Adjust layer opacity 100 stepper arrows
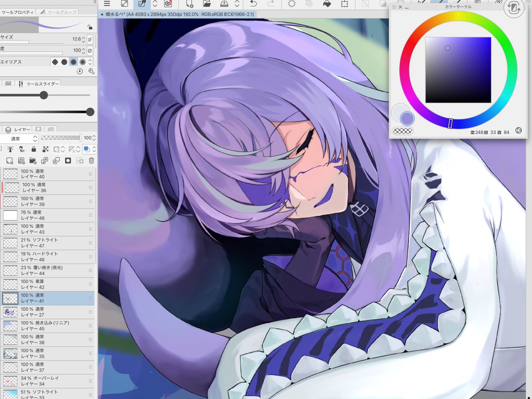This screenshot has height=399, width=532. [x=94, y=138]
